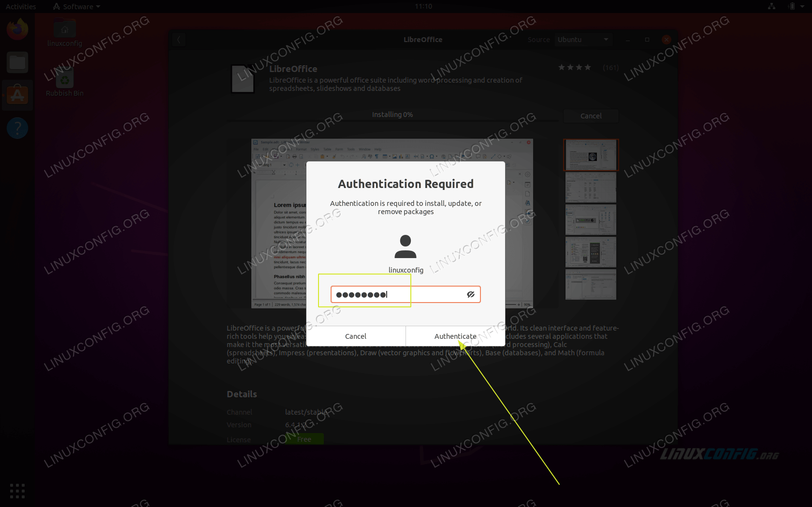Open Firefox from the dock
Screen dimensions: 812x507
17,29
